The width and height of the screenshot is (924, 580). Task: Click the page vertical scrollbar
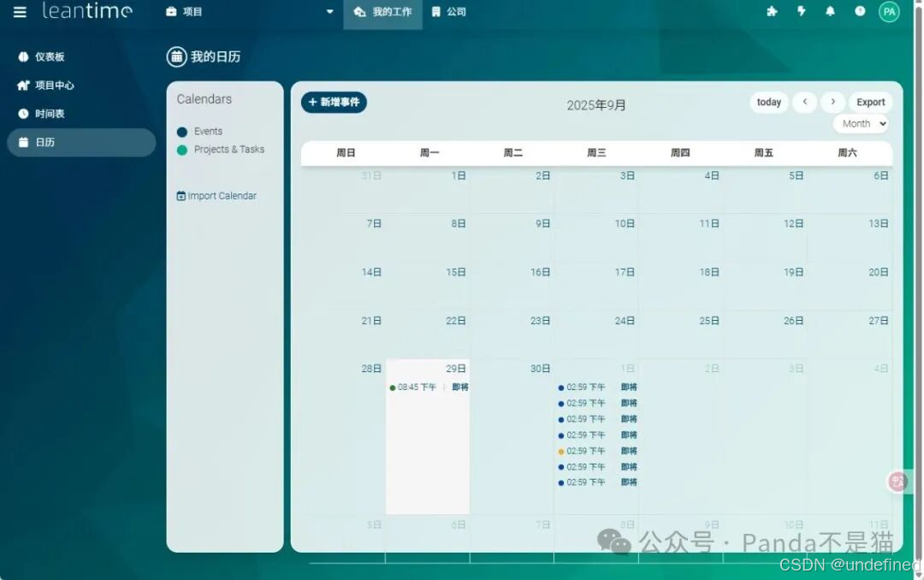coord(918,289)
